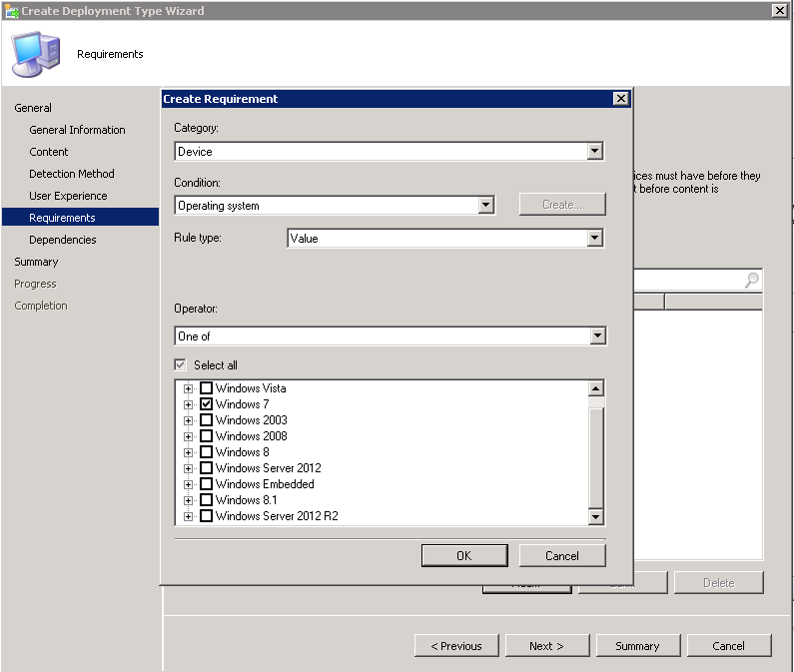This screenshot has height=672, width=794.
Task: Click the computer icon in wizard header
Action: pos(36,55)
